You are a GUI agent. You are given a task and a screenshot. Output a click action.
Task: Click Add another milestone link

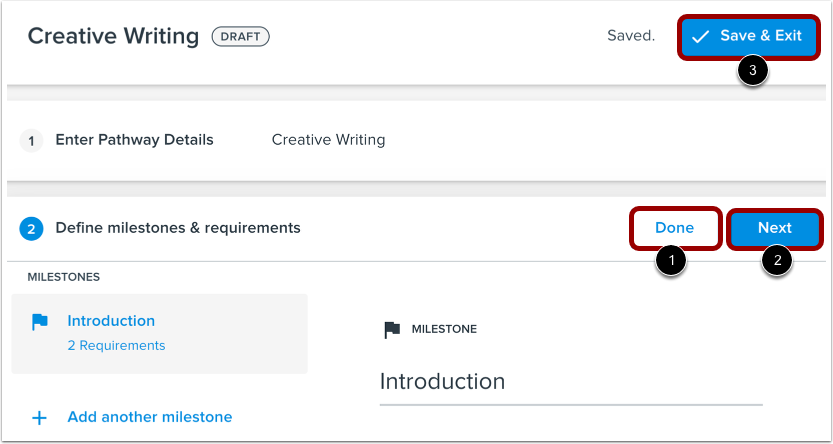coord(149,417)
